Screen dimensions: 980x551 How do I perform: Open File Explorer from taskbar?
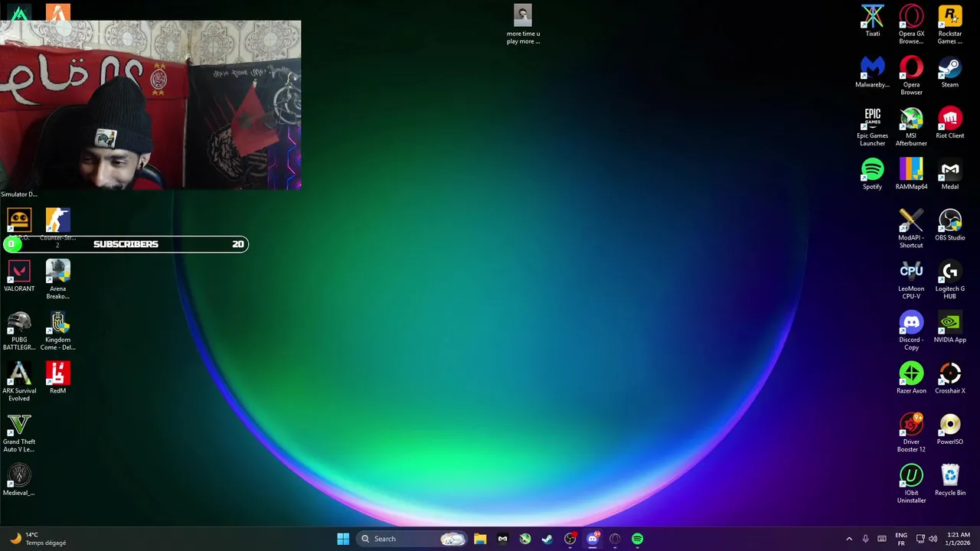click(x=480, y=539)
